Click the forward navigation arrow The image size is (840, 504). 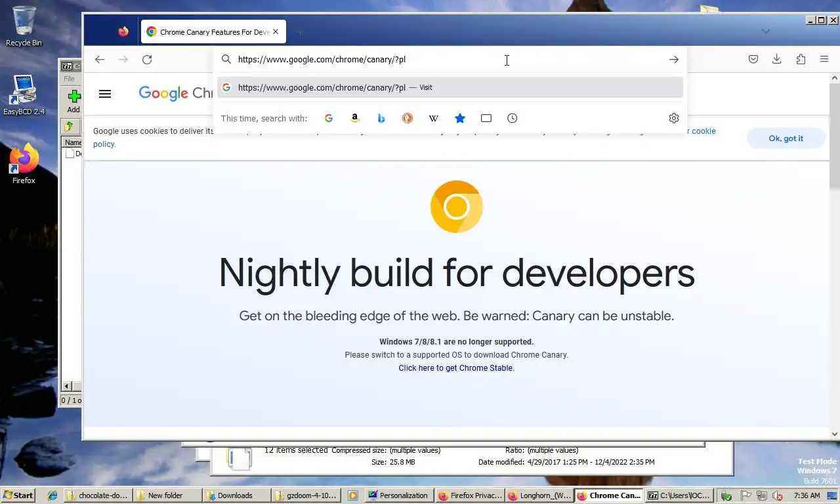123,60
